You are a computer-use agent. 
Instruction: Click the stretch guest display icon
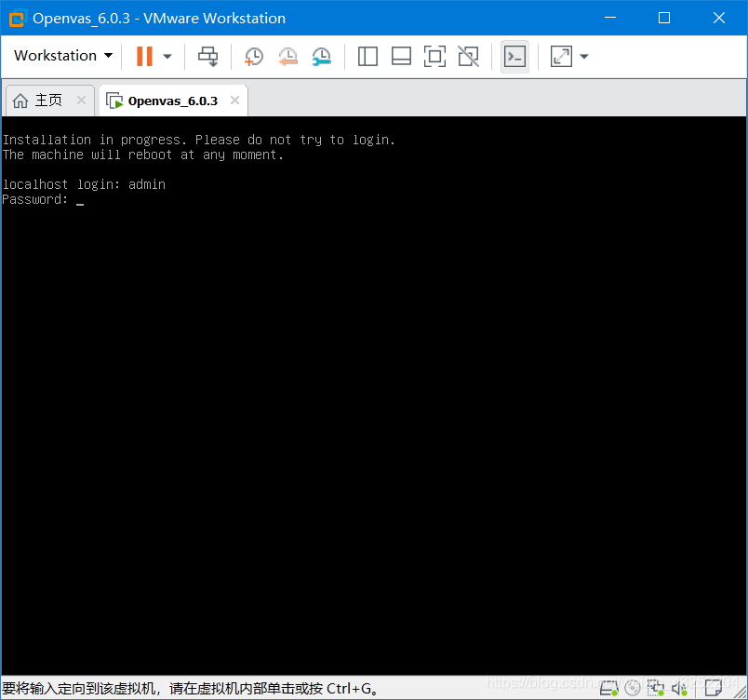coord(561,56)
